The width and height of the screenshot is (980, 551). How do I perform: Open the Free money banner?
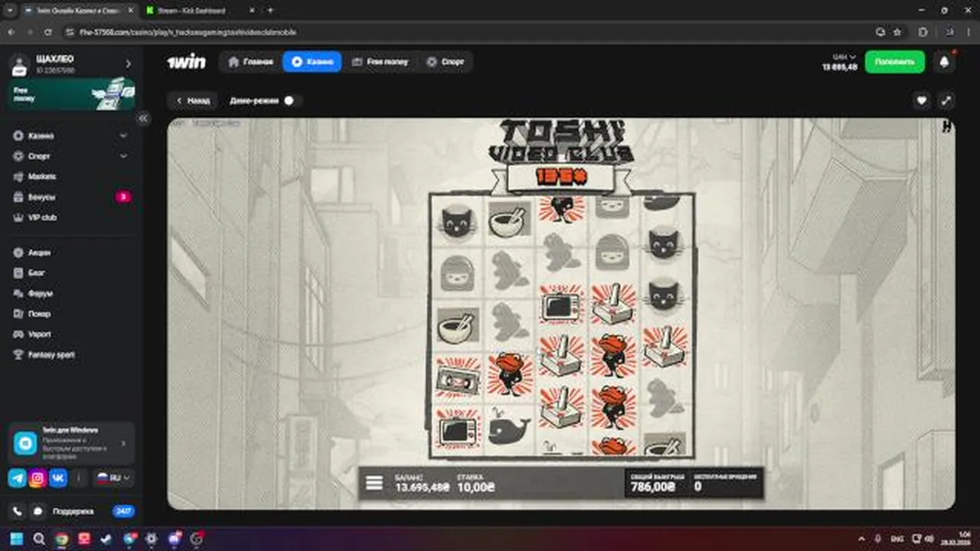coord(72,94)
